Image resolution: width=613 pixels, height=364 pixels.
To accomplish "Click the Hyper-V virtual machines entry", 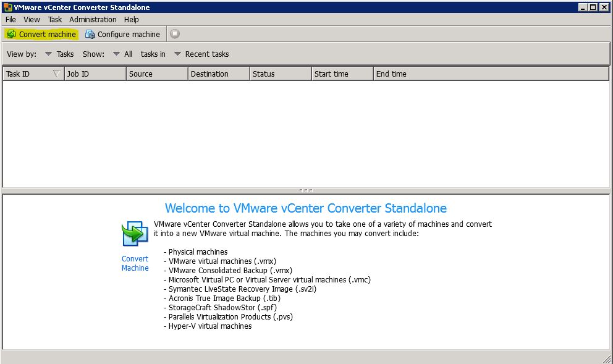I will tap(210, 326).
